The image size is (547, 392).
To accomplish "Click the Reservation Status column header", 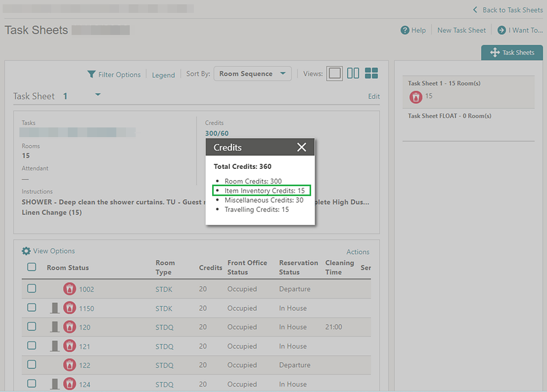I will pyautogui.click(x=298, y=267).
